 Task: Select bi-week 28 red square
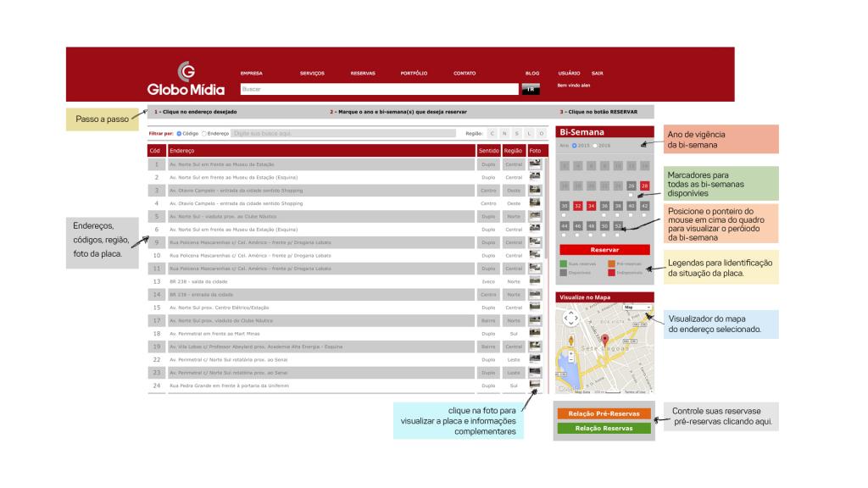click(x=644, y=186)
